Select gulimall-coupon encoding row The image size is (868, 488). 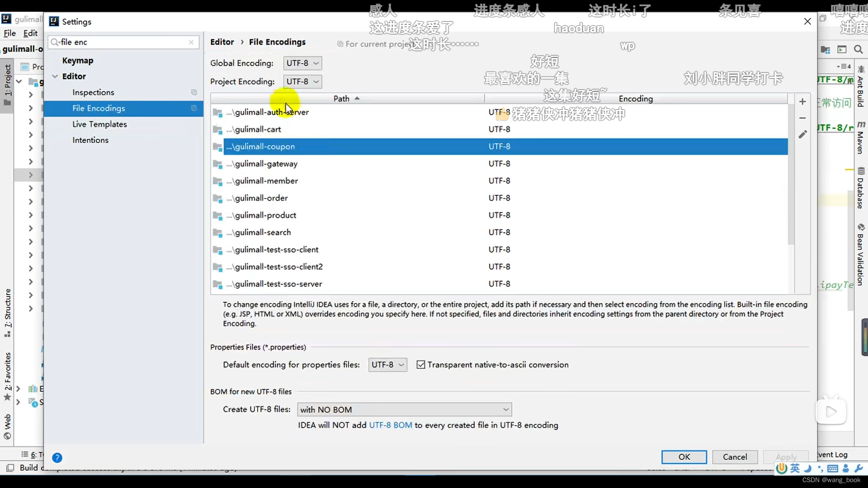[500, 146]
